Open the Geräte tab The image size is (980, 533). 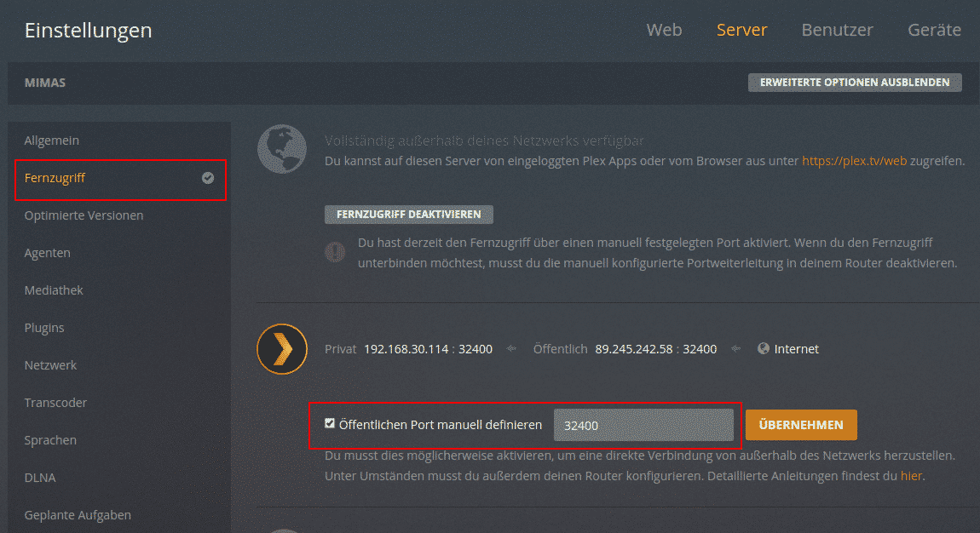pyautogui.click(x=934, y=30)
